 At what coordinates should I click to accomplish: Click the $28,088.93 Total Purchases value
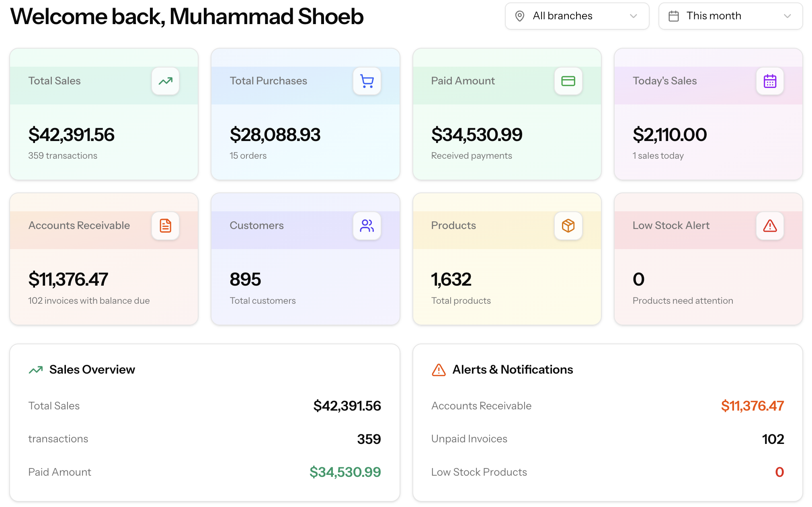pos(275,135)
